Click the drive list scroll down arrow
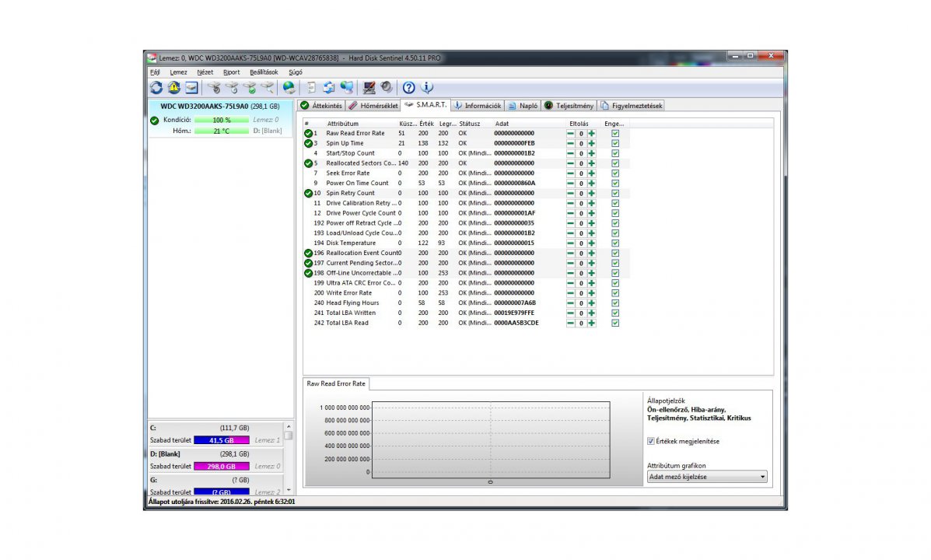The width and height of the screenshot is (931, 560). (289, 491)
